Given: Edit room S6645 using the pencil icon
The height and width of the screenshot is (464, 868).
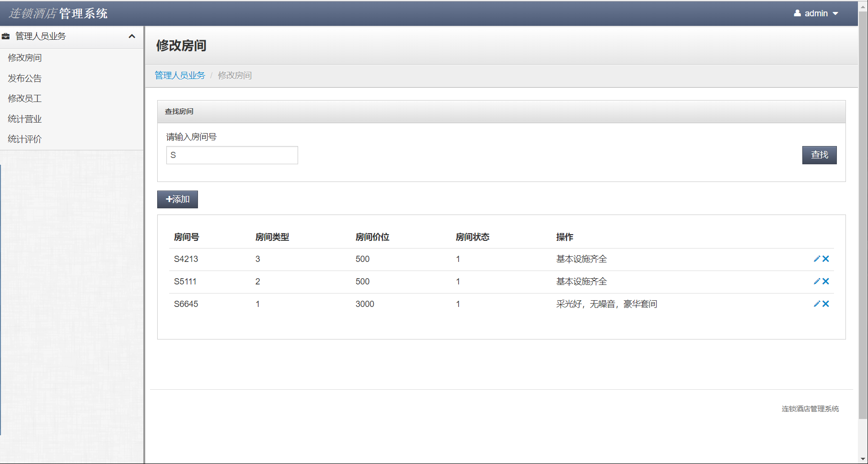Looking at the screenshot, I should click(816, 304).
